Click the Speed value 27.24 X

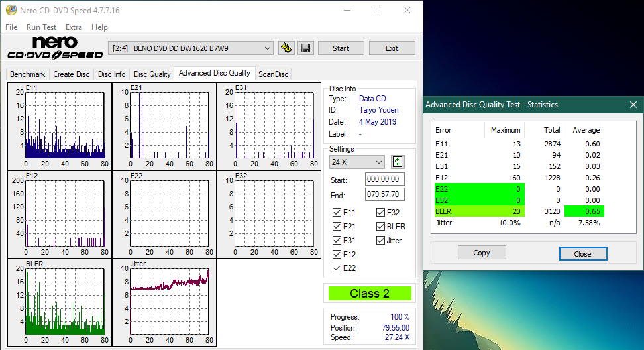397,337
